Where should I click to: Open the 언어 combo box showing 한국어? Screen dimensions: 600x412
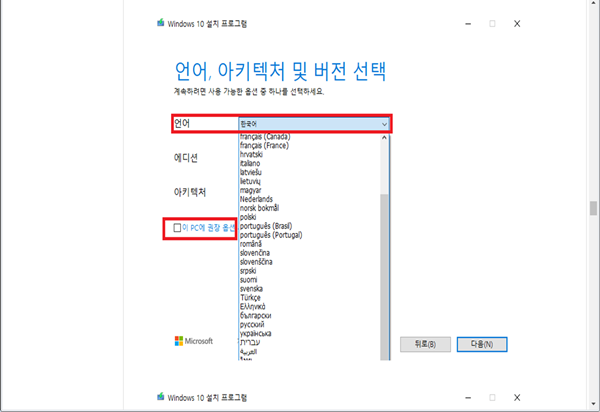(x=314, y=124)
